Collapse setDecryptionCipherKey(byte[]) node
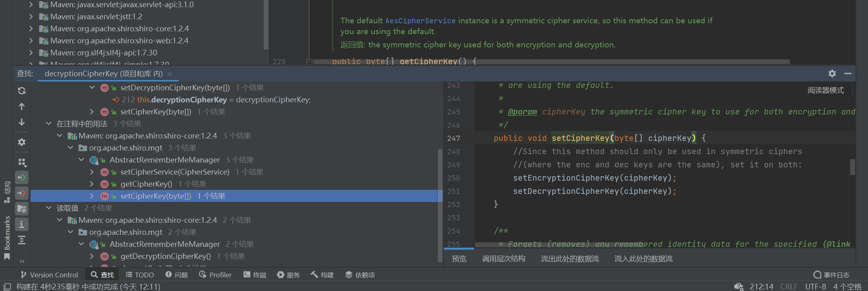 pyautogui.click(x=92, y=88)
